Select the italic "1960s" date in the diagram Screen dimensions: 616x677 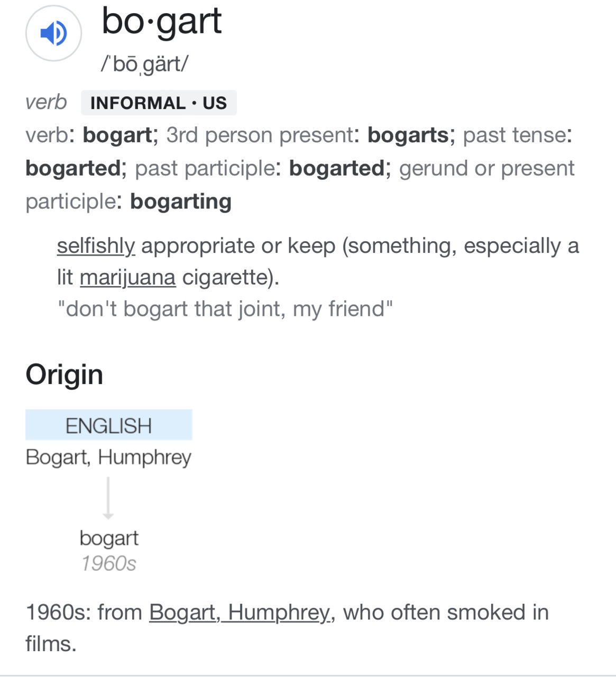coord(108,563)
